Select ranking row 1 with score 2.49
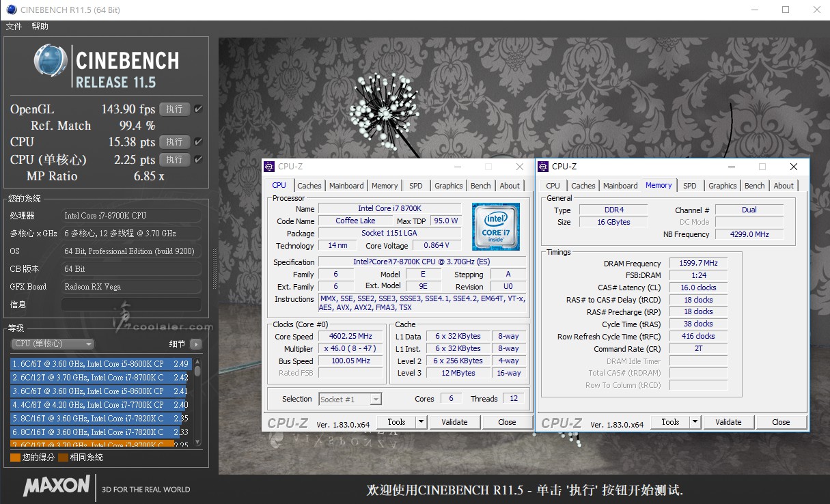This screenshot has width=830, height=504. [x=101, y=364]
